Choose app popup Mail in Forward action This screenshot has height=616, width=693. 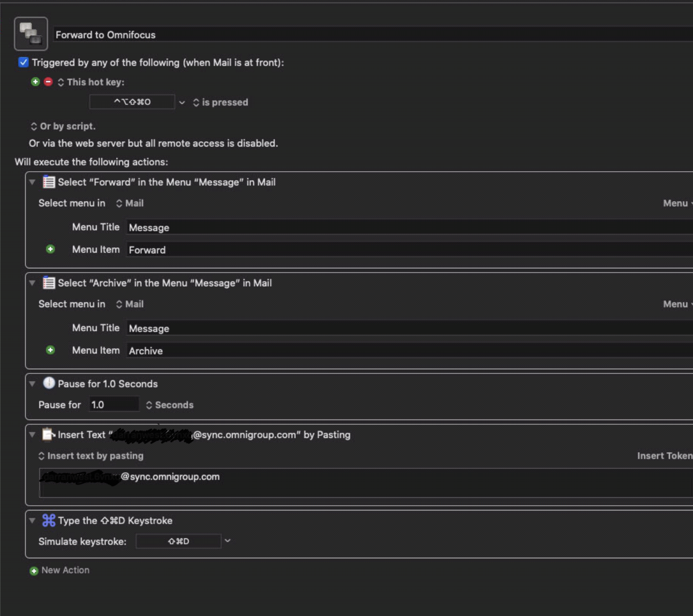pyautogui.click(x=130, y=203)
